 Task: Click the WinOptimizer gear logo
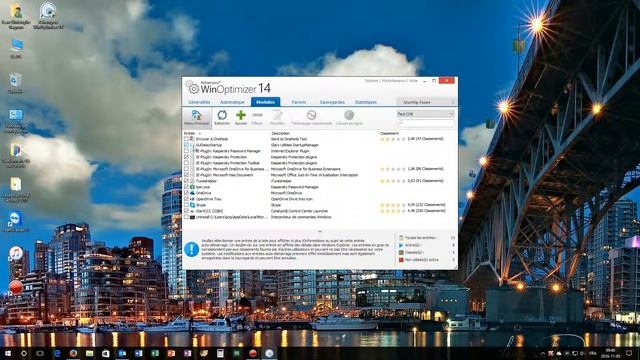pyautogui.click(x=192, y=87)
